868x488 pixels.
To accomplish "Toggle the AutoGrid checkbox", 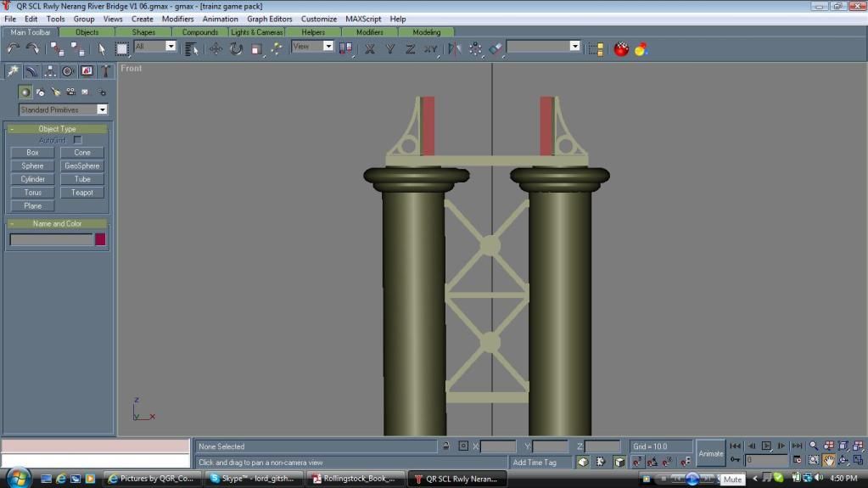I will click(x=77, y=140).
